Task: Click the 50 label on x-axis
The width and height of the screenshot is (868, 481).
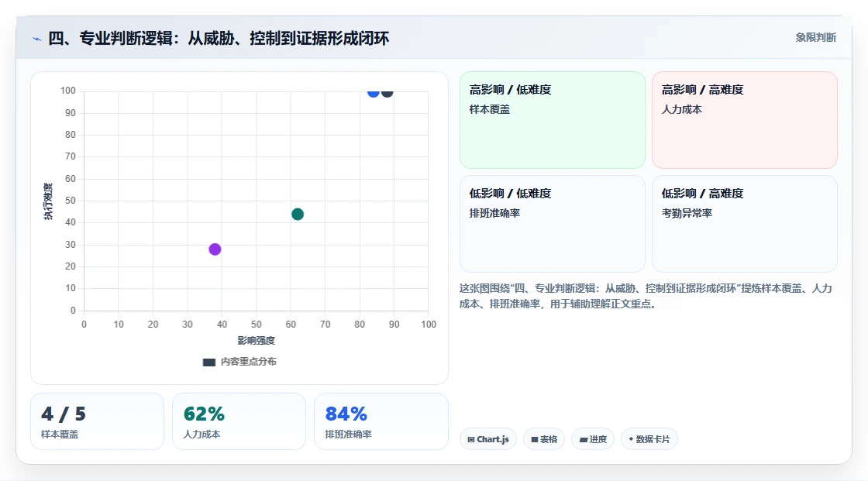Action: (257, 325)
